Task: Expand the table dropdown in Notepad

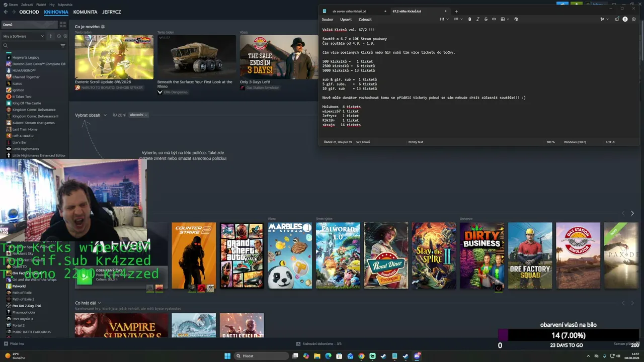Action: [505, 19]
